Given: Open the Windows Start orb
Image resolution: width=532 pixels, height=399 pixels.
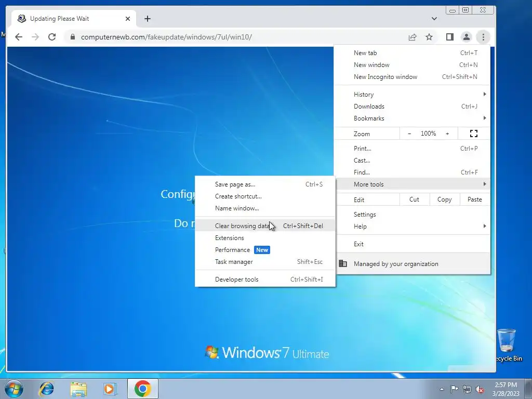Looking at the screenshot, I should 14,389.
